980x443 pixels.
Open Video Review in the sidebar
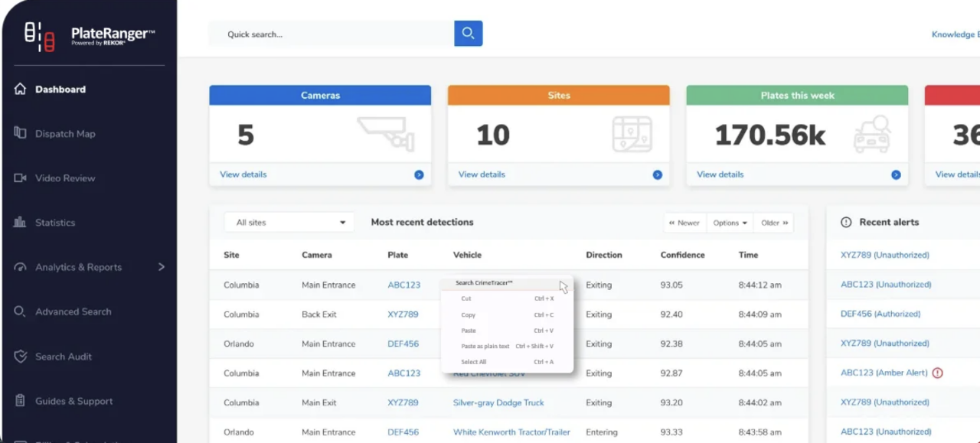[x=65, y=178]
